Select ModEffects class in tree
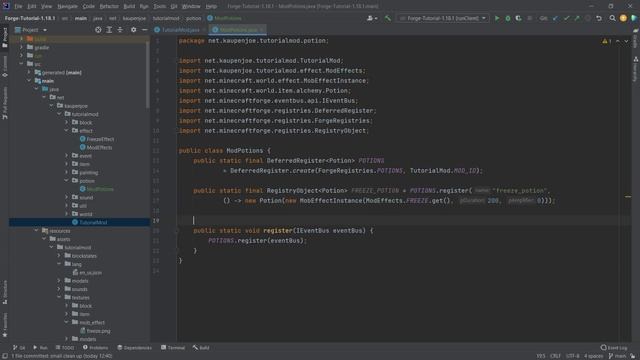The width and height of the screenshot is (640, 360). 96,147
